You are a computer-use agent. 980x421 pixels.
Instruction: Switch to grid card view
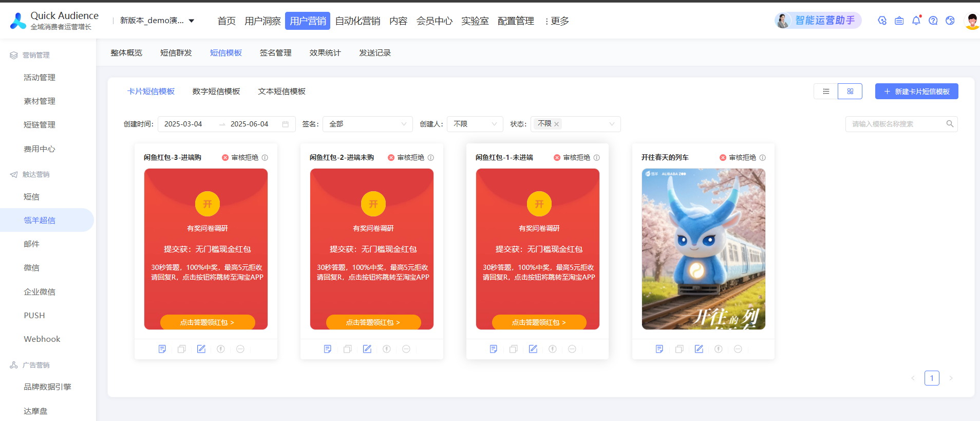coord(850,91)
